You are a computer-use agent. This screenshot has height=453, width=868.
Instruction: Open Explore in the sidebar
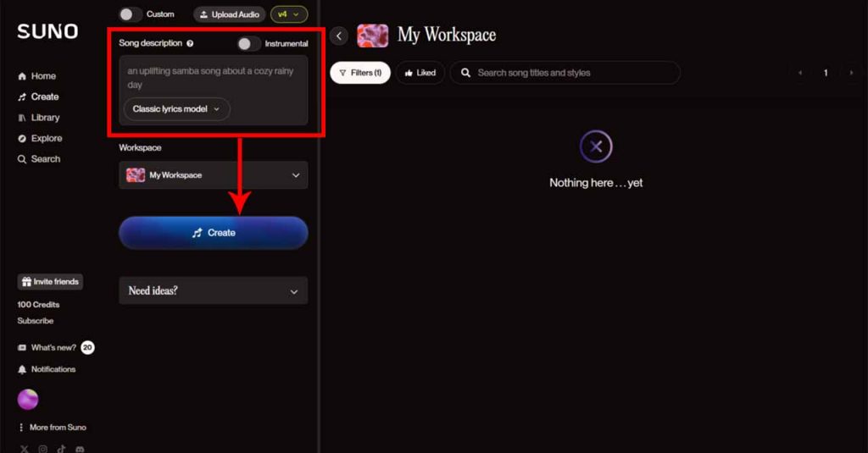[x=40, y=138]
